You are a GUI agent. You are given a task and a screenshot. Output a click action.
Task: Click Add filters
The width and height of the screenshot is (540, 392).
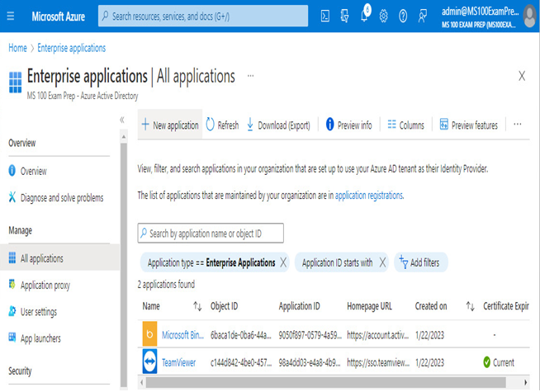[x=420, y=262]
